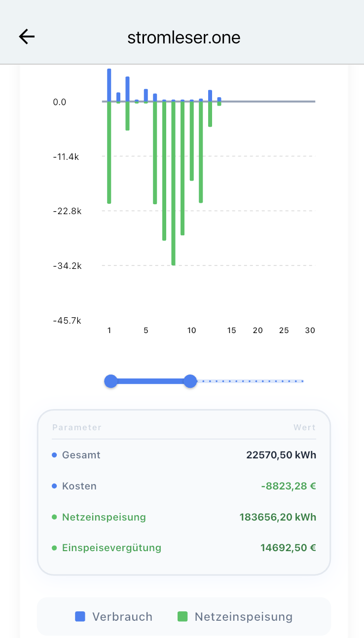Screen dimensions: 364x638
Task: Select the Einspeisevergütung row label
Action: 111,548
